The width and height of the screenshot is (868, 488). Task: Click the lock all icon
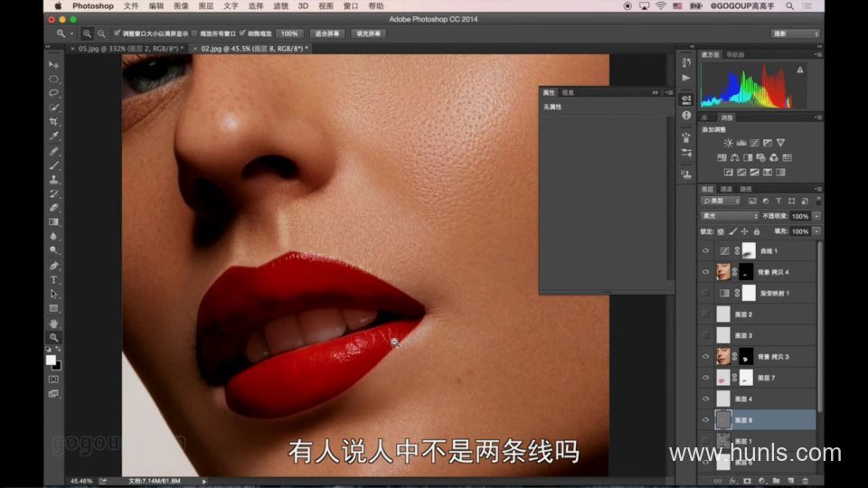point(757,231)
